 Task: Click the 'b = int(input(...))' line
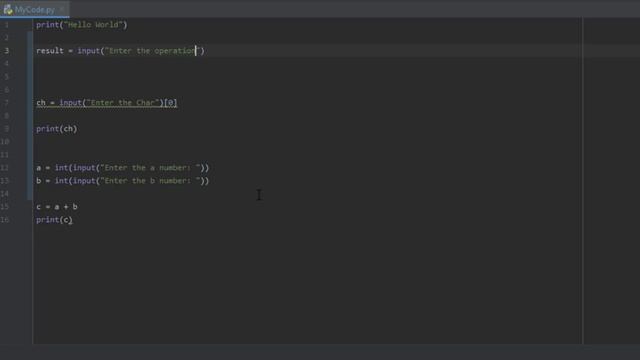(x=122, y=181)
